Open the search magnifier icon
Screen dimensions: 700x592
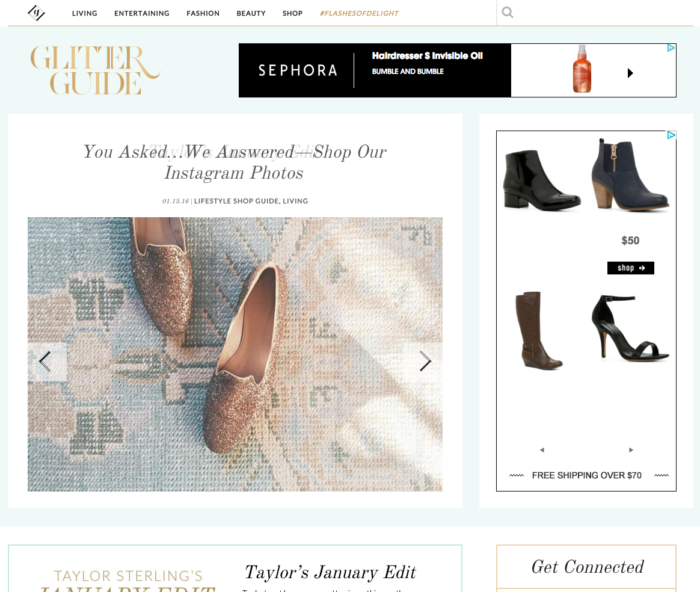pyautogui.click(x=507, y=13)
